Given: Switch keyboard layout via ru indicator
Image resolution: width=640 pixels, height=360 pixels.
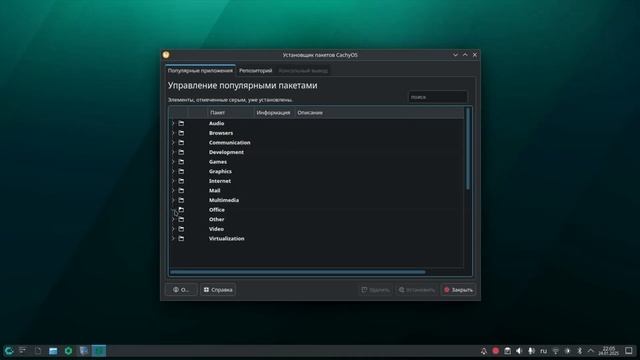Looking at the screenshot, I should [x=543, y=351].
